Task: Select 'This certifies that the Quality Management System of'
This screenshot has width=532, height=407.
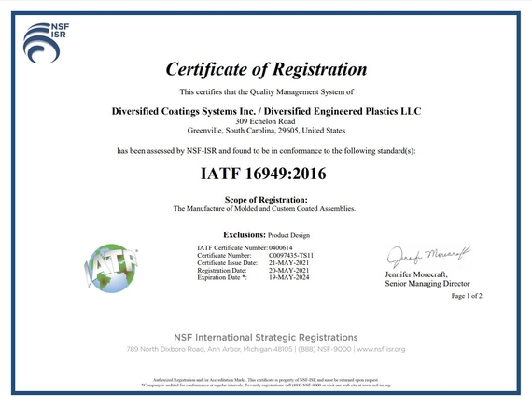Action: tap(267, 92)
